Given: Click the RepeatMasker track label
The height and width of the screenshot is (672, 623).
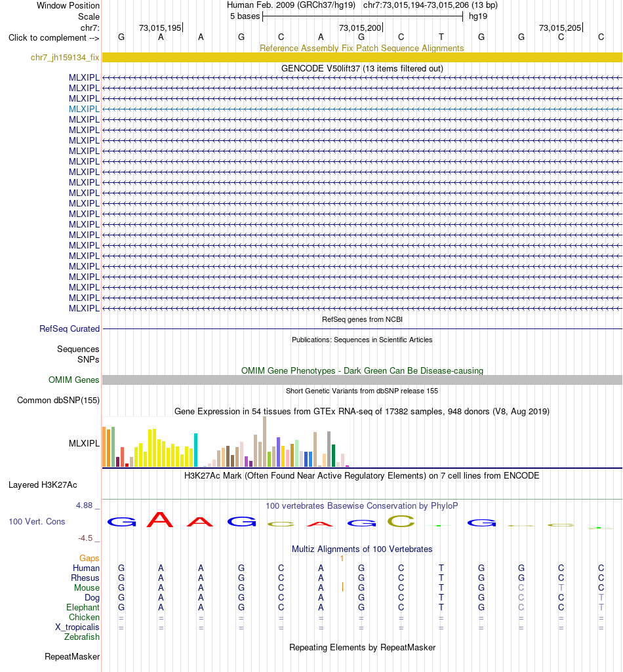Looking at the screenshot, I should click(72, 656).
